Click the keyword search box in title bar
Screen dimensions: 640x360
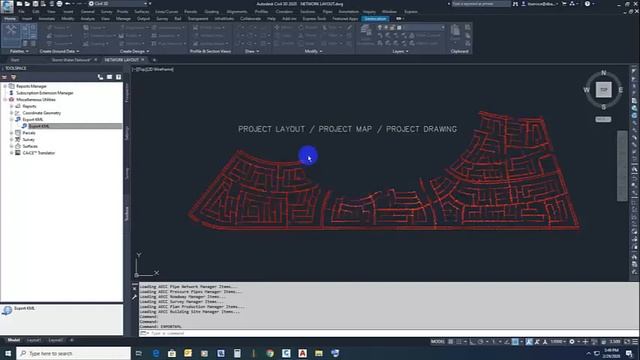tap(481, 4)
